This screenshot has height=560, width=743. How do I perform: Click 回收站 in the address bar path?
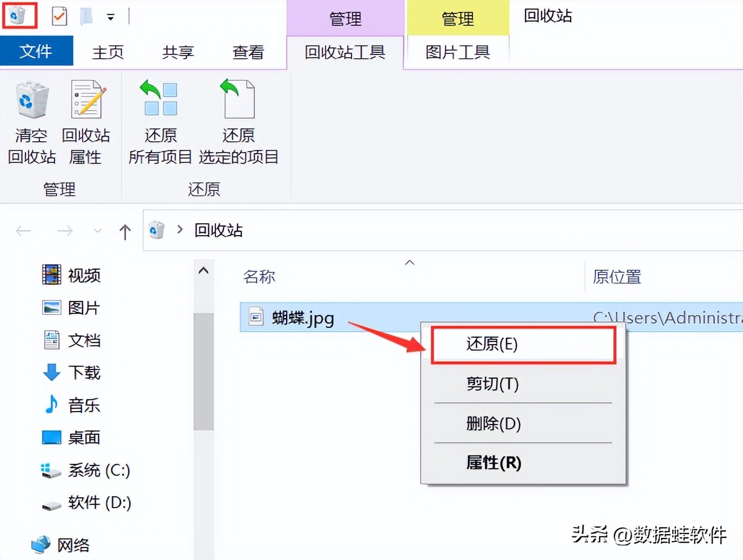[x=219, y=230]
